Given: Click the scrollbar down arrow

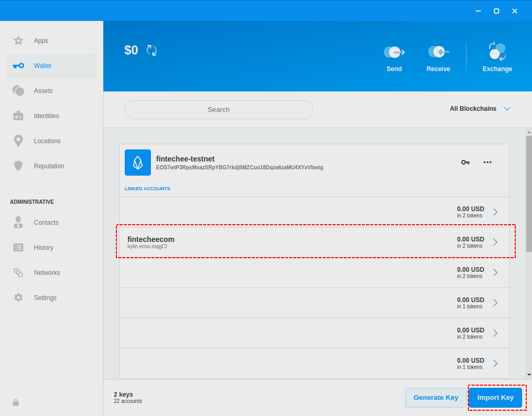Looking at the screenshot, I should click(x=529, y=375).
